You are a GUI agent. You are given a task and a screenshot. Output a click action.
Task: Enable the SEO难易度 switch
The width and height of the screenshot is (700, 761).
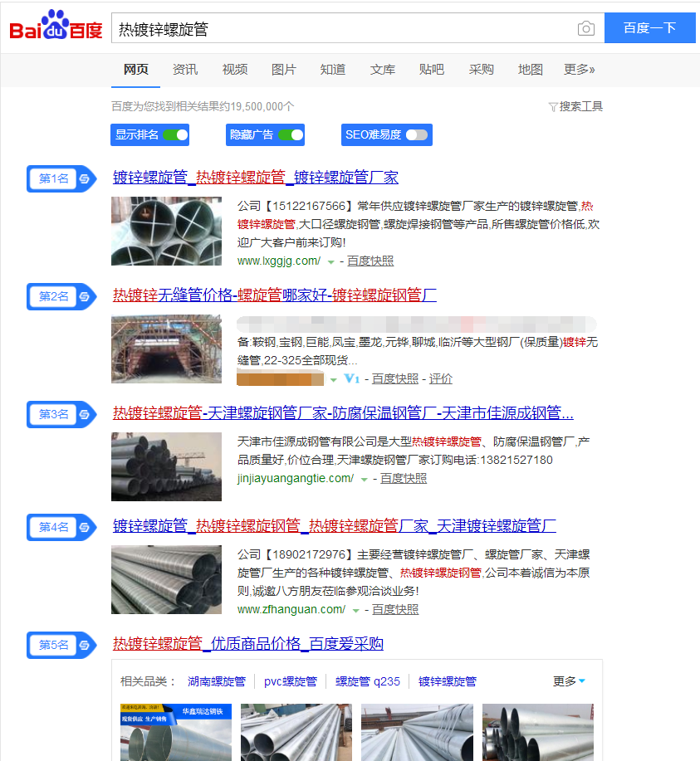pyautogui.click(x=417, y=135)
